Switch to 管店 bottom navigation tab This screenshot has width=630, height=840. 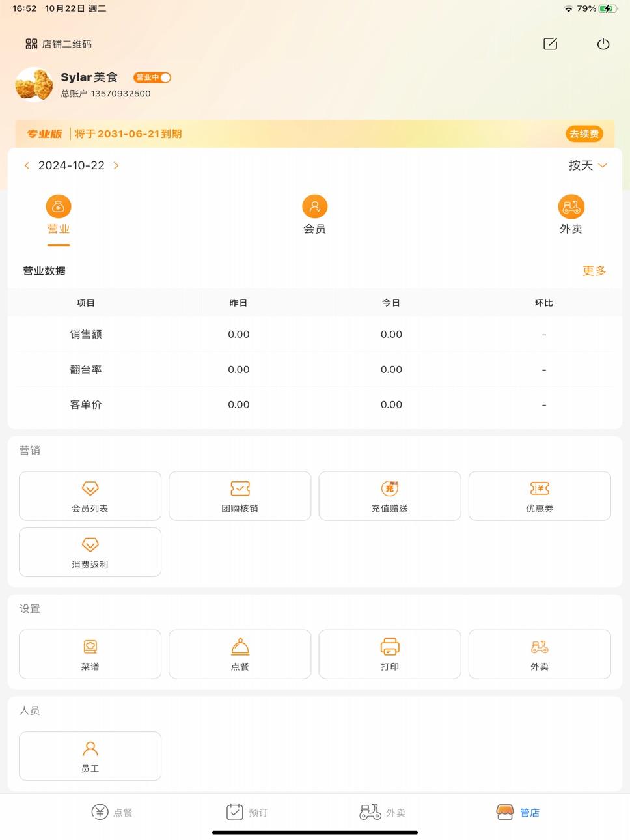click(x=518, y=812)
